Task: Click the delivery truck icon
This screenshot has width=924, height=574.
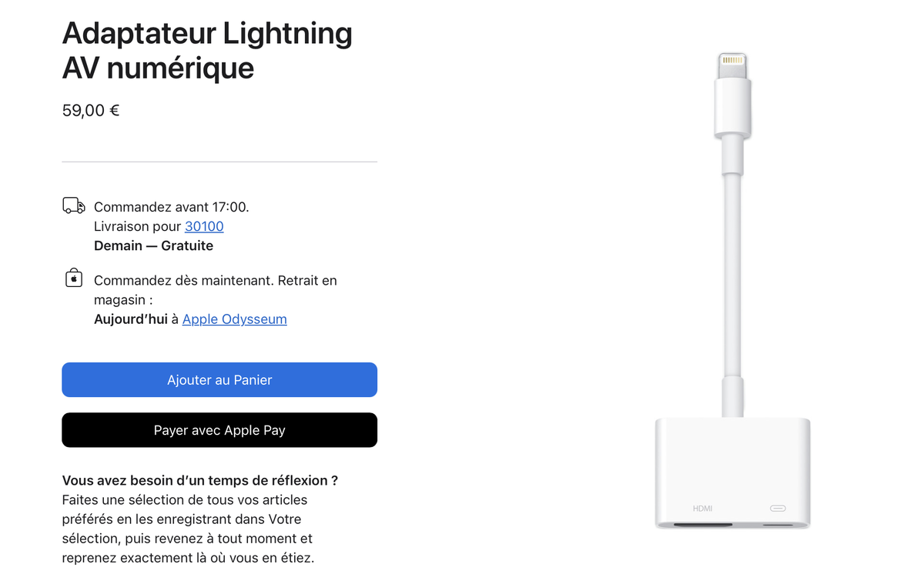Action: pos(72,205)
